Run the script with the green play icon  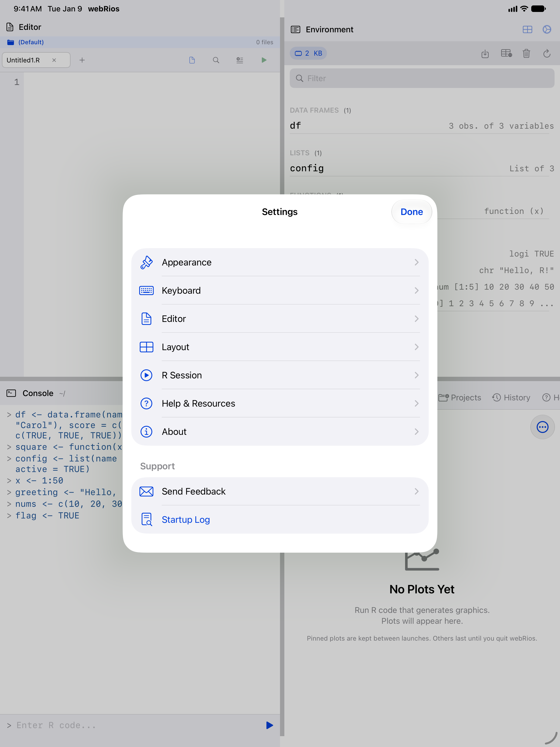pos(264,60)
